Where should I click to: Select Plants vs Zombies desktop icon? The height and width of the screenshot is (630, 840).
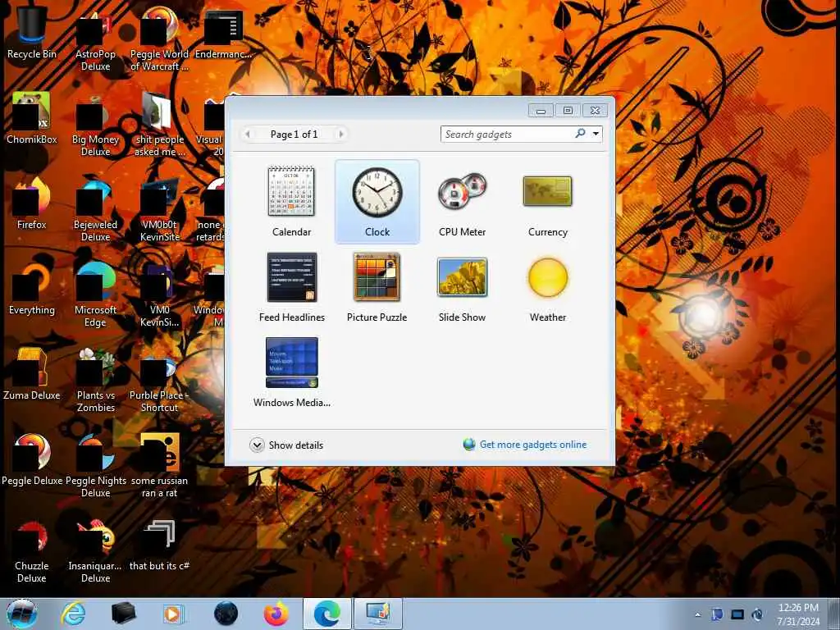coord(95,381)
